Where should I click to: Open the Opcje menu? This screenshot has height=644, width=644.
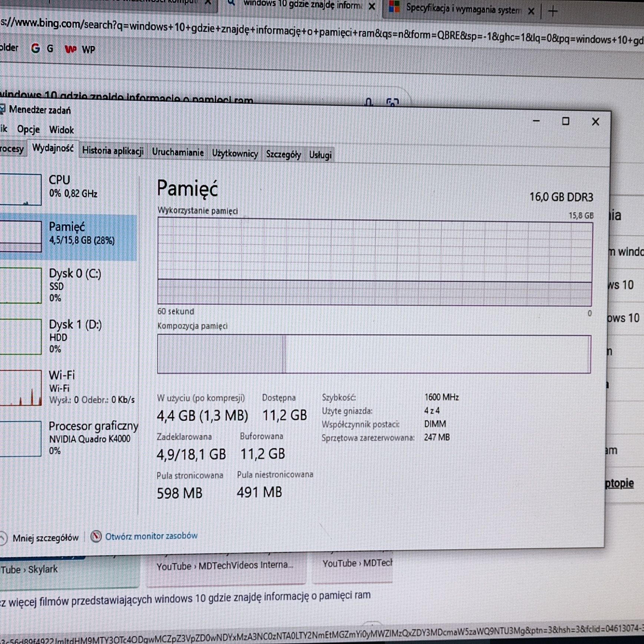(29, 129)
